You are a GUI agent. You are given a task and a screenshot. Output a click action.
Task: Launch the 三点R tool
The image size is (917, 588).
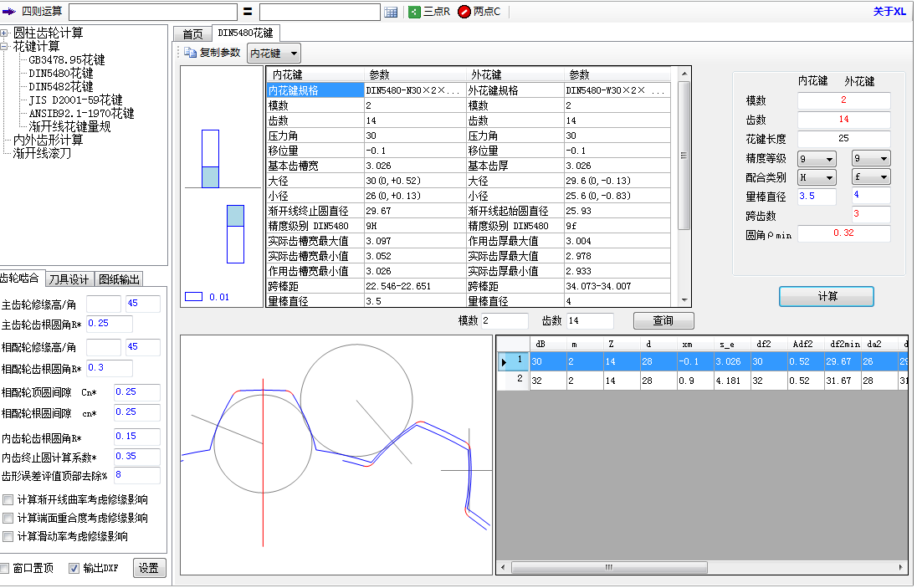(x=428, y=12)
